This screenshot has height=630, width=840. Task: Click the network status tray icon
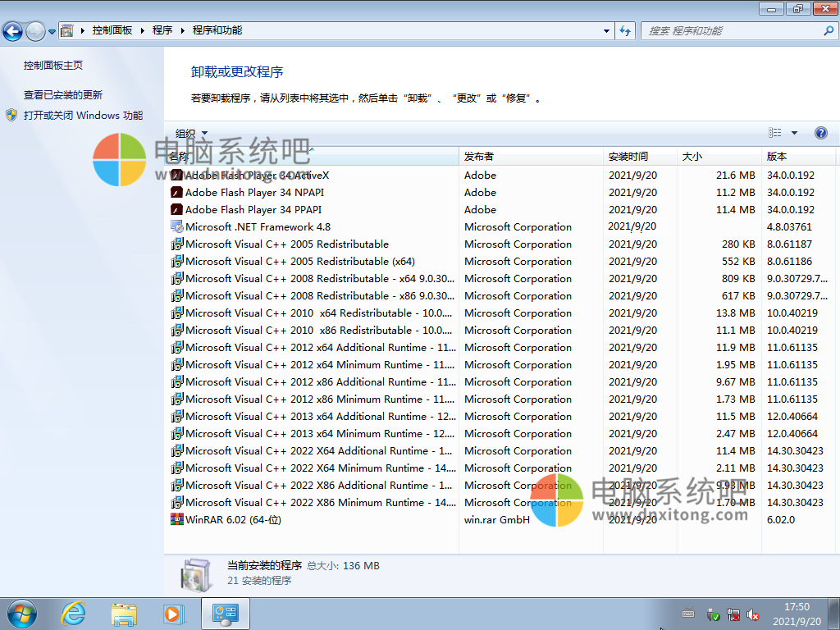point(733,614)
